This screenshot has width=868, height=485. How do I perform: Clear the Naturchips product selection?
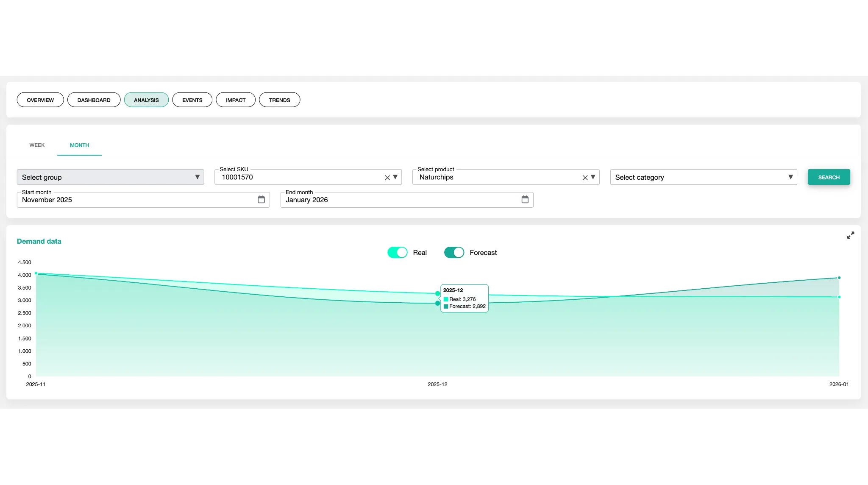click(x=584, y=177)
